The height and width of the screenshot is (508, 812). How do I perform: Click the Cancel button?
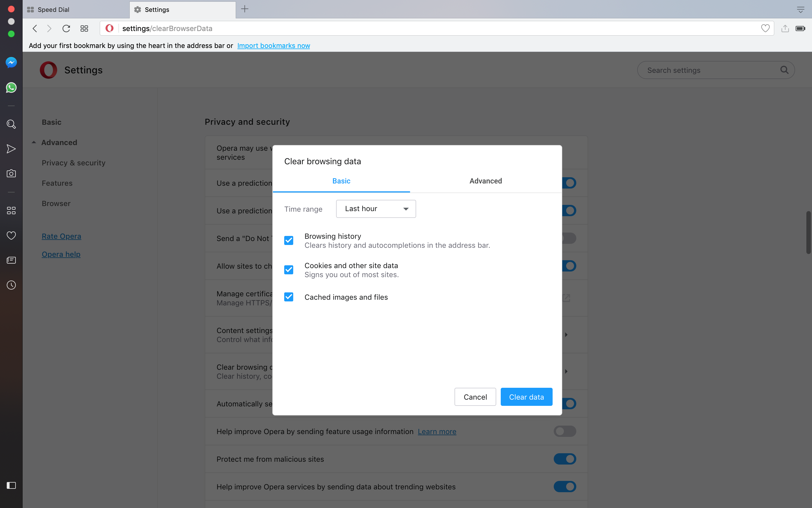475,397
